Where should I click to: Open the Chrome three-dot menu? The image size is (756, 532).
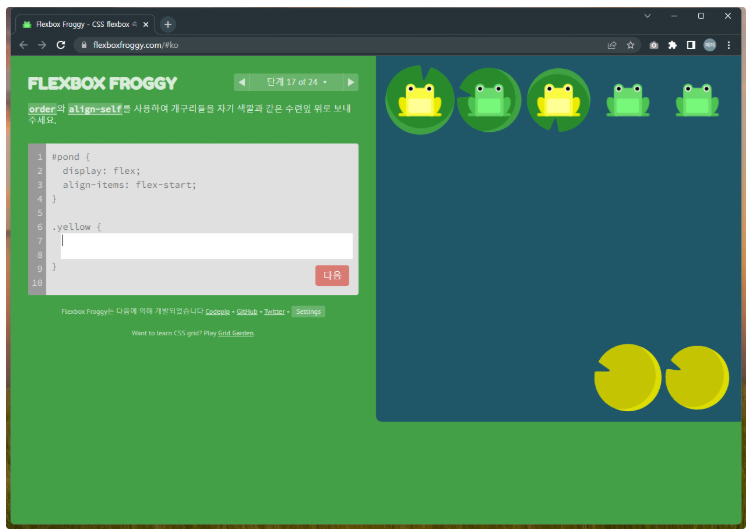click(729, 45)
